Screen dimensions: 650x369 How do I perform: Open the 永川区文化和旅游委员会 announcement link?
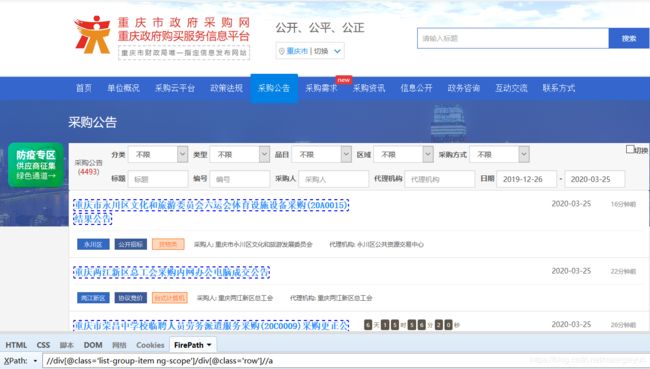pos(211,211)
